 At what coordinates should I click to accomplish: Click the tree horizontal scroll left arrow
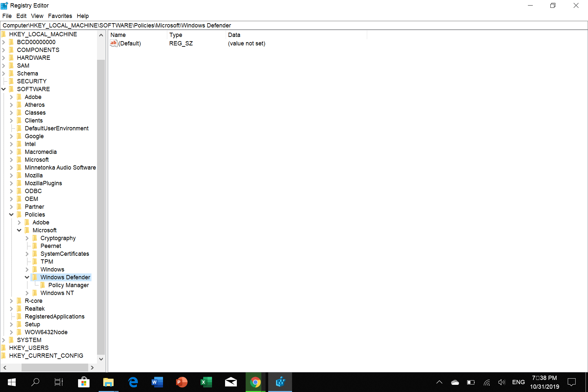click(x=5, y=367)
